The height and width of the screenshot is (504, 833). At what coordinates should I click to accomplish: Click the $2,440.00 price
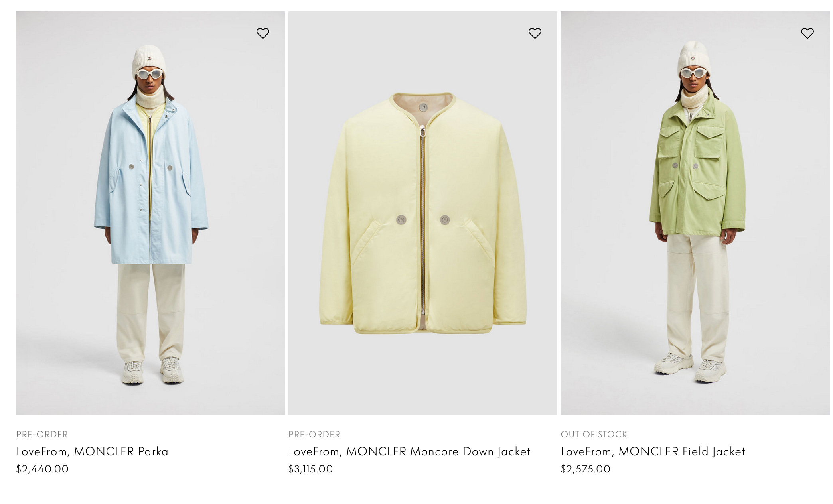tap(42, 469)
